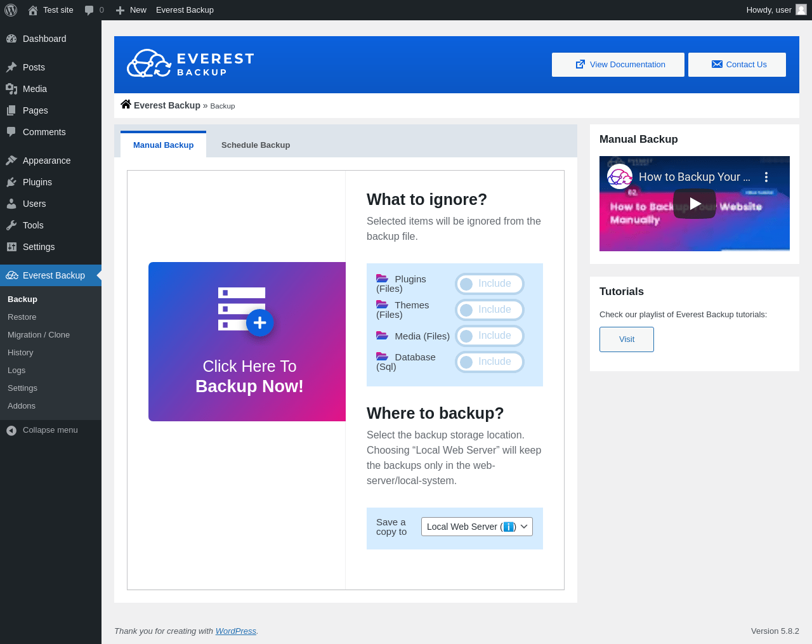Click the plus New icon in admin bar
Image resolution: width=812 pixels, height=644 pixels.
[x=120, y=10]
